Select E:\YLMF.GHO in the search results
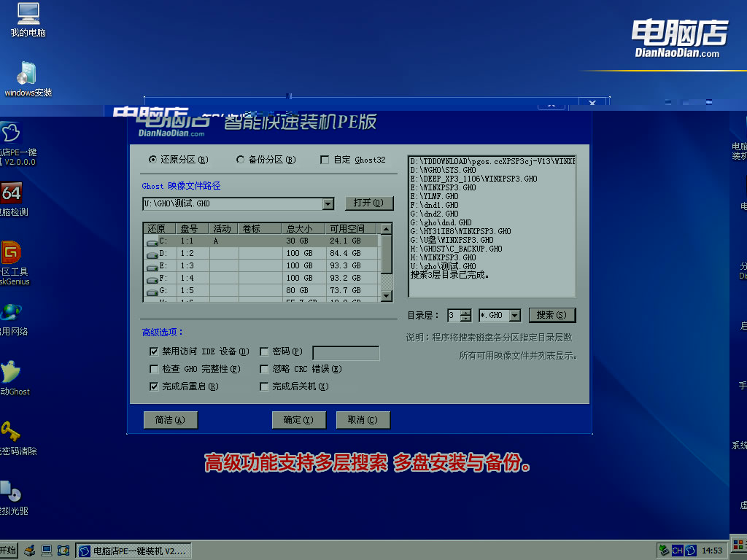The image size is (747, 560). 434,196
